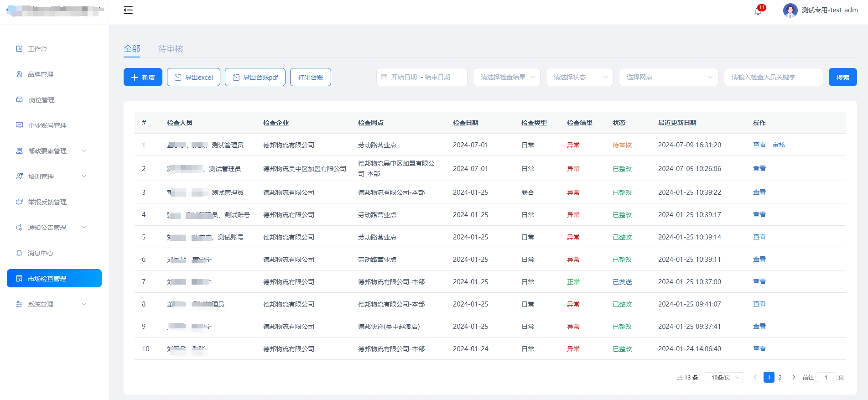Viewport: 868px width, 400px height.
Task: Switch to the 待审核 tab
Action: 171,49
